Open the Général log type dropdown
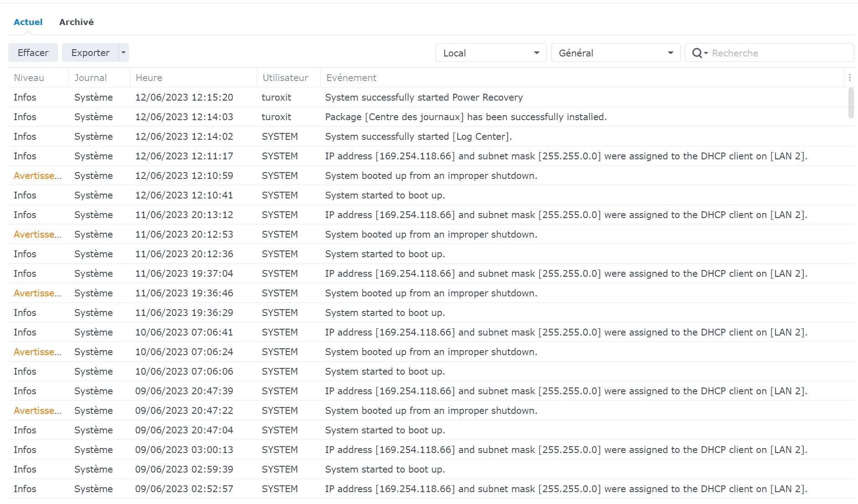858x504 pixels. click(x=615, y=53)
